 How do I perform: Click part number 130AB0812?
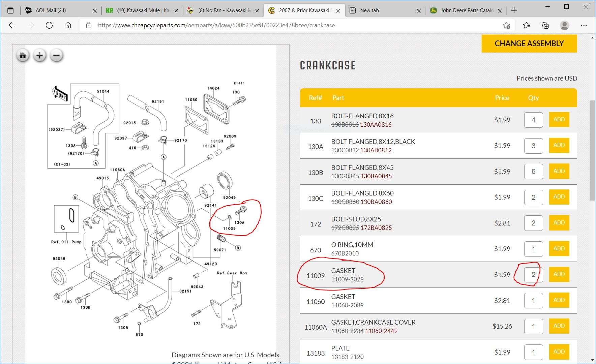376,150
